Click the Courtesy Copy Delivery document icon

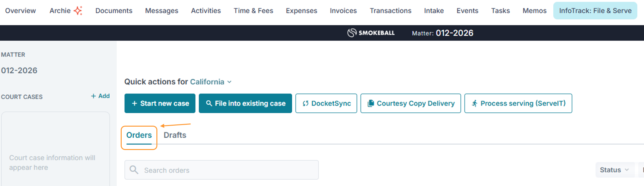click(x=371, y=103)
